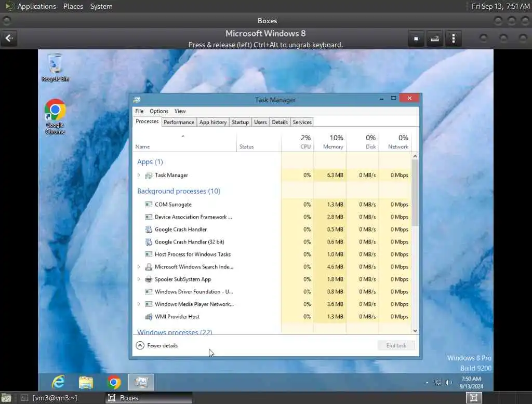Select the Apps (1) group header
Screen dimensions: 532x404
coord(150,162)
